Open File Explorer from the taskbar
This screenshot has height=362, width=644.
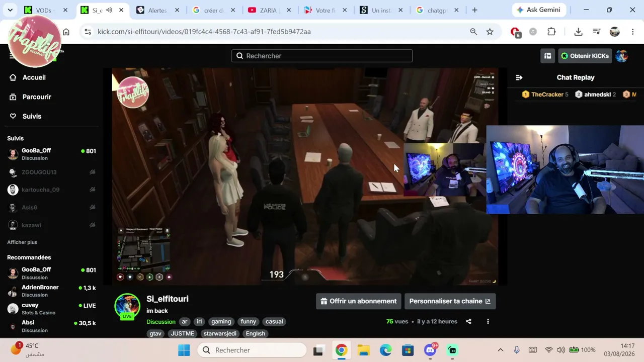click(363, 350)
